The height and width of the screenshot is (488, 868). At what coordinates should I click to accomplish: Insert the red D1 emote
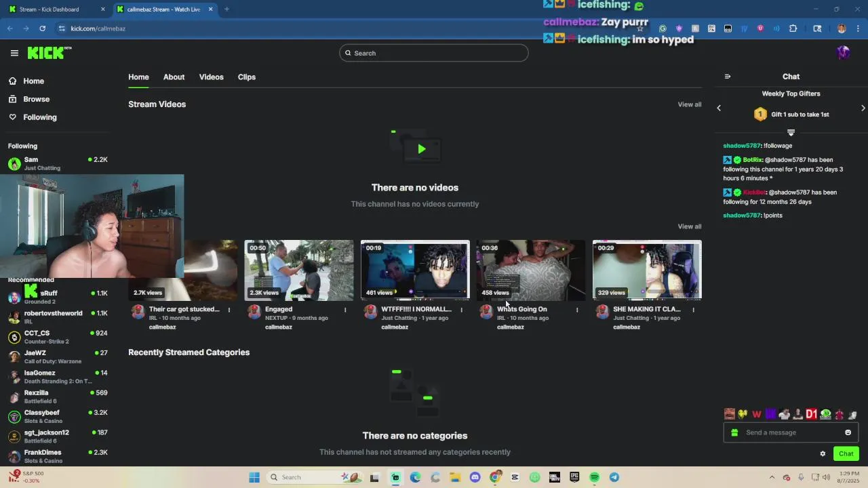(x=811, y=414)
